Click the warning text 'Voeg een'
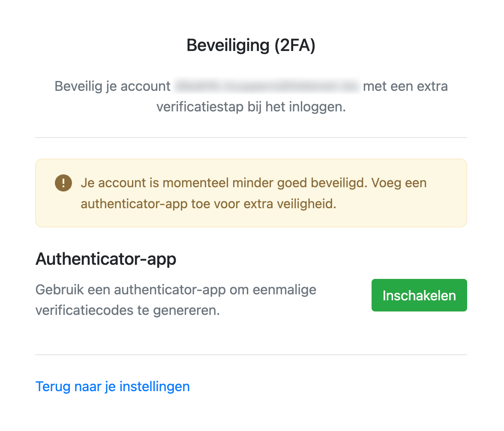The width and height of the screenshot is (504, 431). pyautogui.click(x=399, y=183)
